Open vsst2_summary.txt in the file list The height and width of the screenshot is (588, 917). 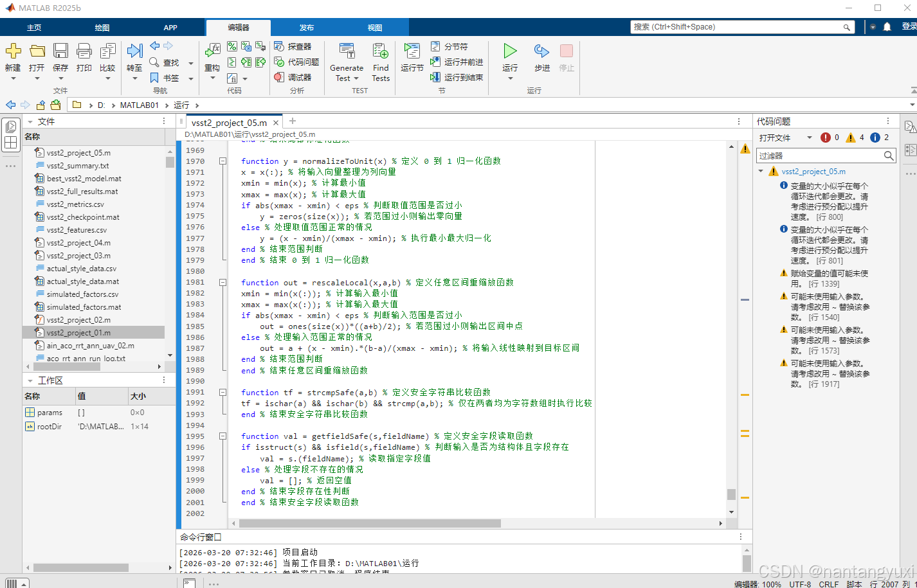(x=78, y=166)
